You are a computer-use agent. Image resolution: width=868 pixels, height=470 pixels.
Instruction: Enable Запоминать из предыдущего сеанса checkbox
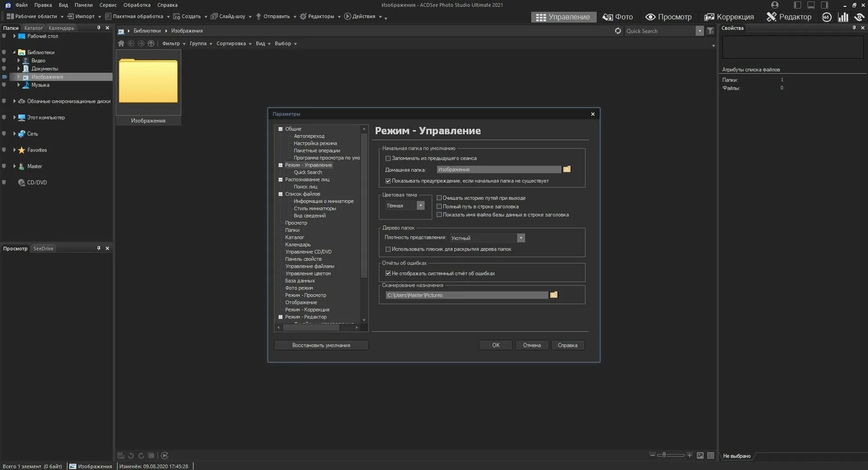point(388,158)
